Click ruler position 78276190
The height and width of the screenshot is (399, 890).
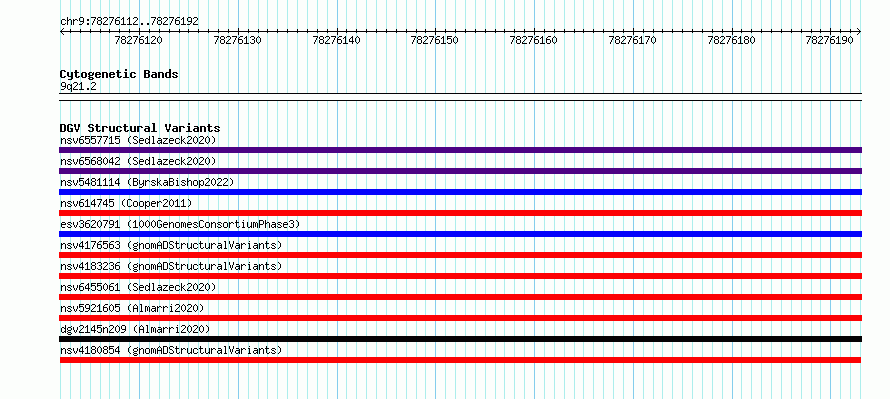click(x=830, y=40)
